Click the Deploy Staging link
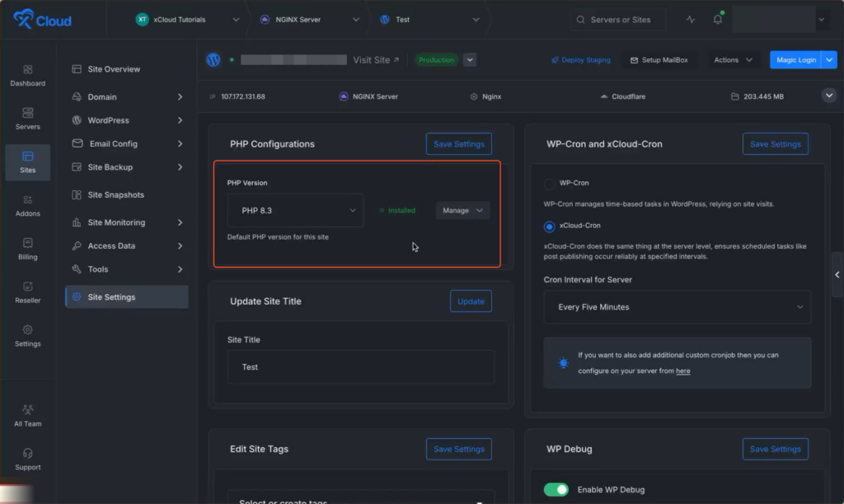The height and width of the screenshot is (504, 844). coord(580,60)
